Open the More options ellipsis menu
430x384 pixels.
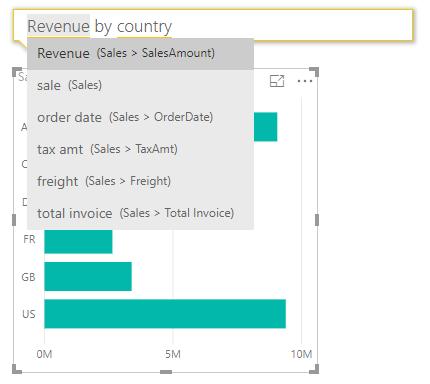coord(304,81)
